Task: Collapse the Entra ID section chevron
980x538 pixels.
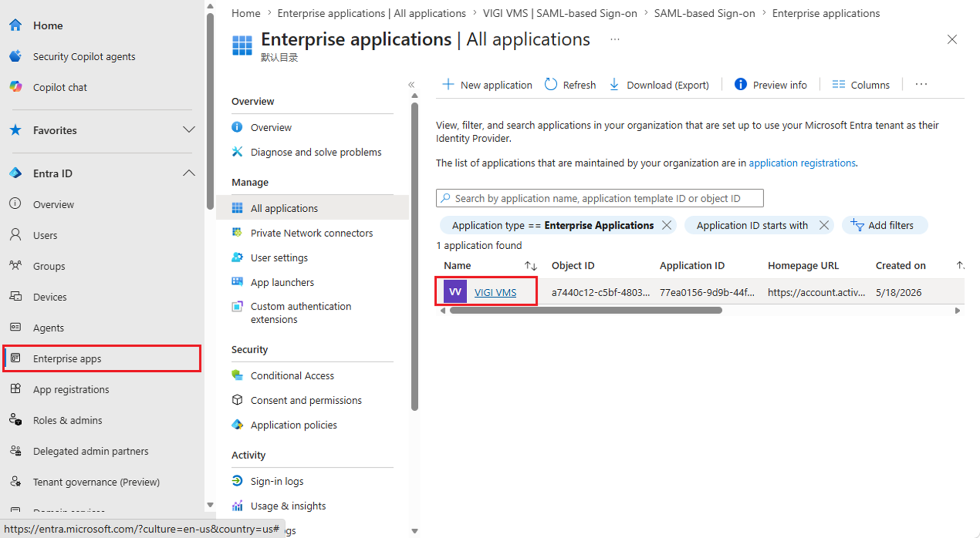Action: (189, 173)
